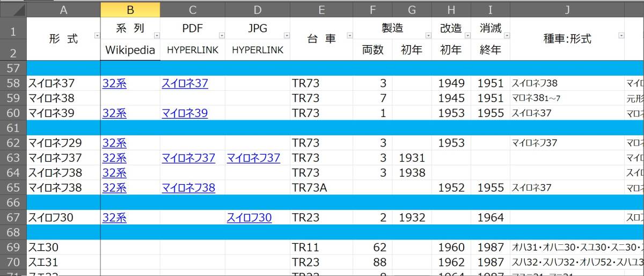This screenshot has height=276, width=644.
Task: Open the 消滅 column filter dropdown
Action: (x=507, y=36)
